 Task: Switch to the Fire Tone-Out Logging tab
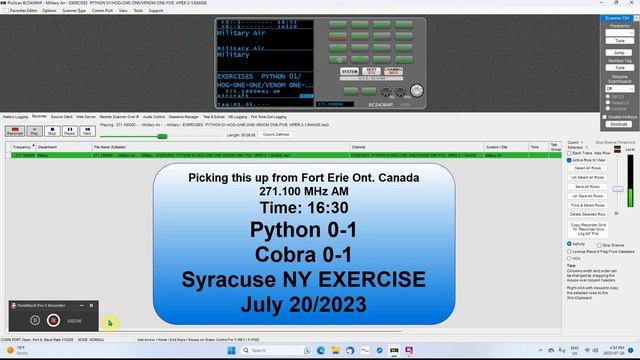click(x=268, y=117)
